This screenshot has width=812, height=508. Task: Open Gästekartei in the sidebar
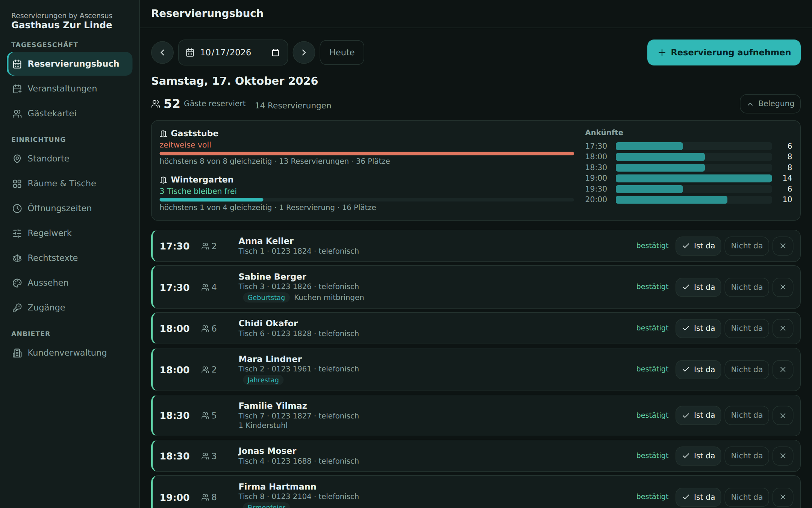click(x=70, y=113)
